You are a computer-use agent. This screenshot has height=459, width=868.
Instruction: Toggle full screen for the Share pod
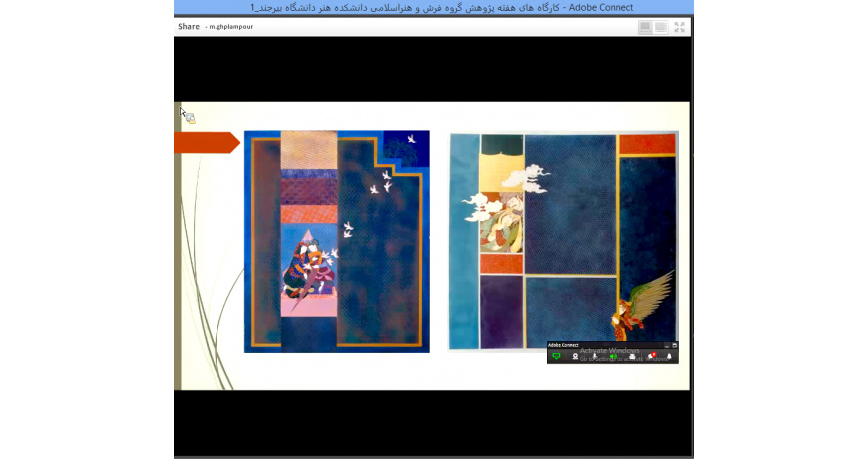pyautogui.click(x=679, y=27)
